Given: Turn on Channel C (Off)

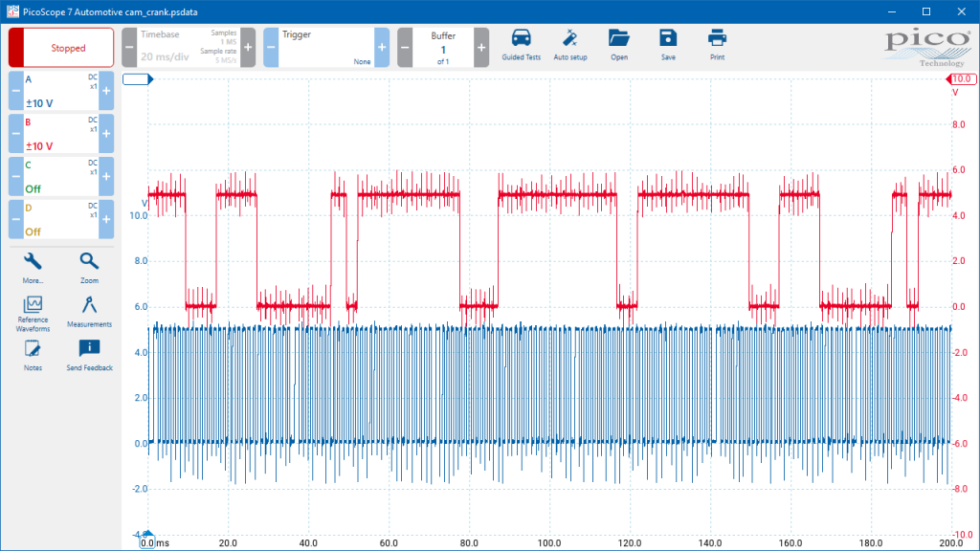Looking at the screenshot, I should tap(61, 177).
